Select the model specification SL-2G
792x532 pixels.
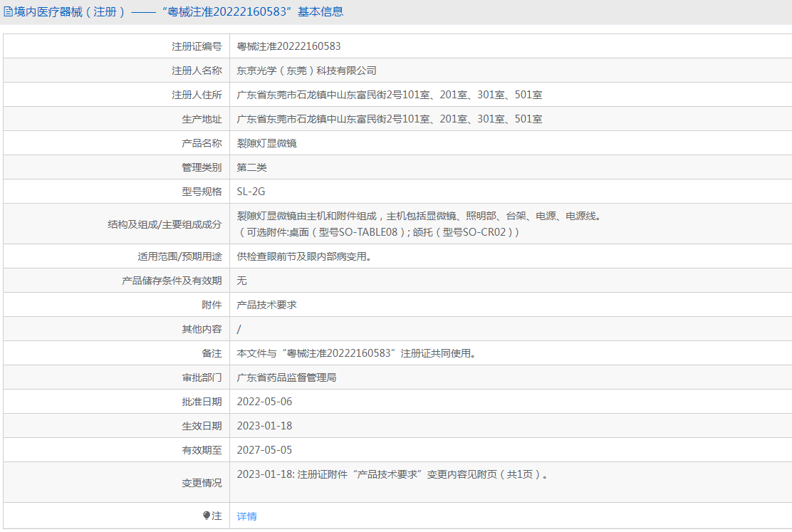[251, 192]
